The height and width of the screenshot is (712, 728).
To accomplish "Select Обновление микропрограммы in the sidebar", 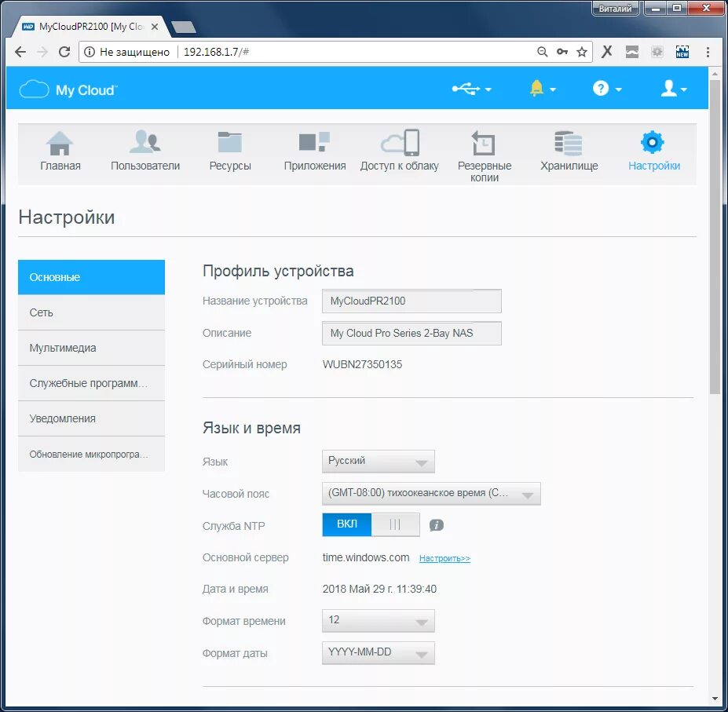I will coord(91,454).
